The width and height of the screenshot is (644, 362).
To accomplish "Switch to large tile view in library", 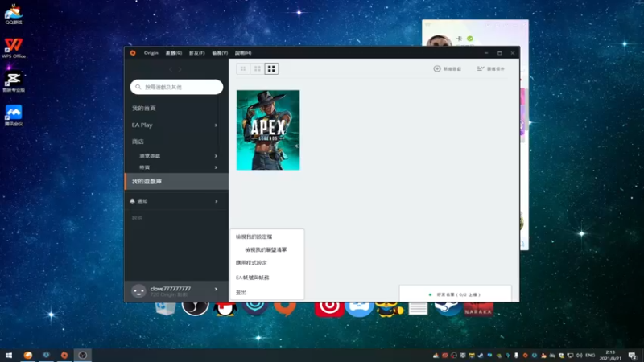I will 271,68.
